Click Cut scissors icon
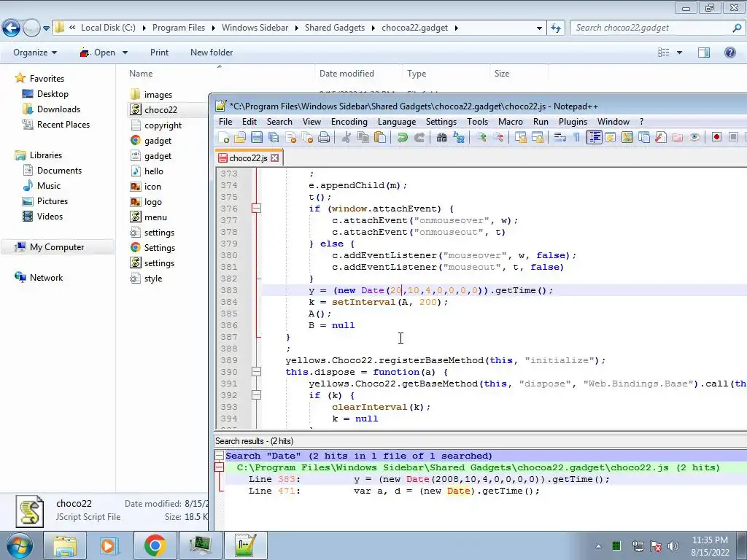Screen dimensions: 747x560 point(347,138)
